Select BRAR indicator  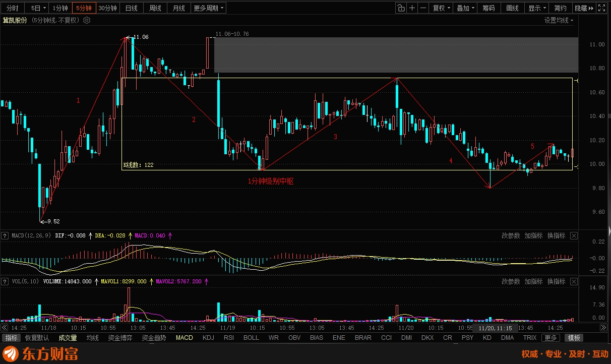tap(363, 338)
